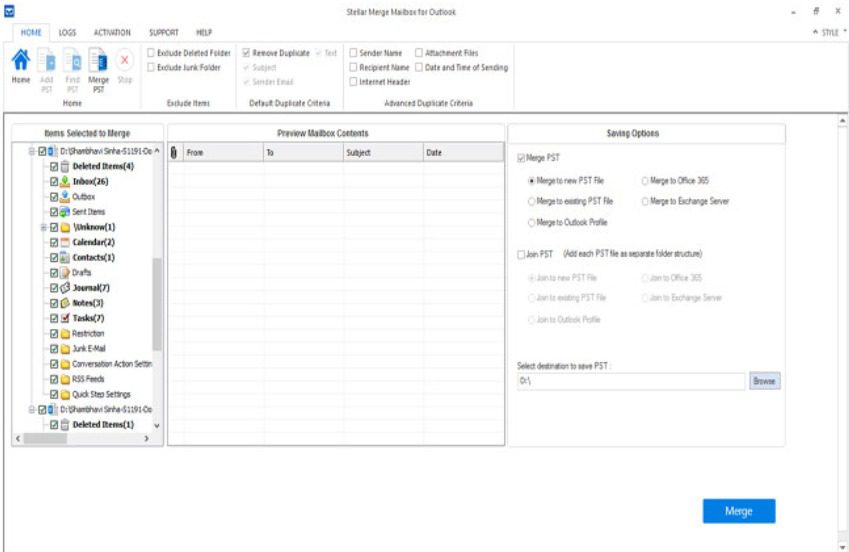Select the Inbox(26) folder icon

[x=65, y=182]
